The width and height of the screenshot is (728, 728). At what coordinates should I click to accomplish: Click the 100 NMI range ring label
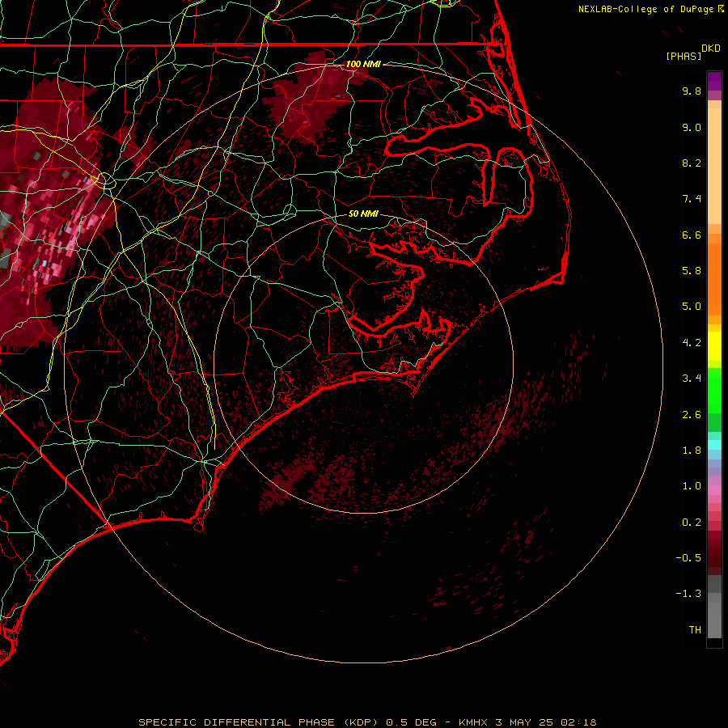point(363,64)
